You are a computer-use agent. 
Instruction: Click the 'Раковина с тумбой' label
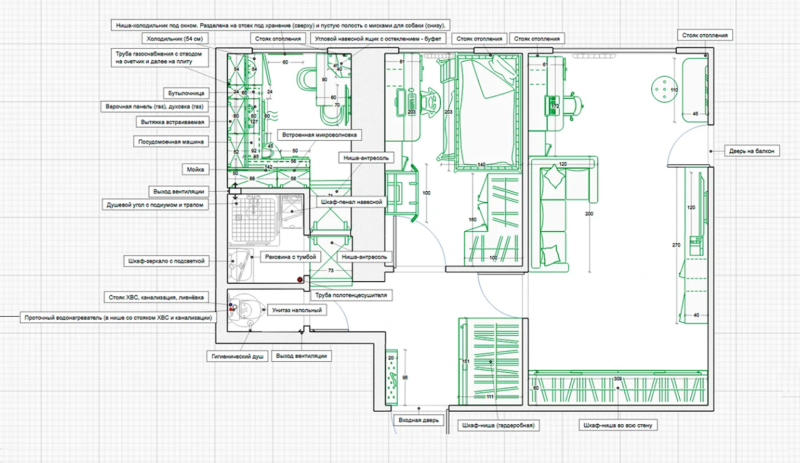click(x=292, y=257)
